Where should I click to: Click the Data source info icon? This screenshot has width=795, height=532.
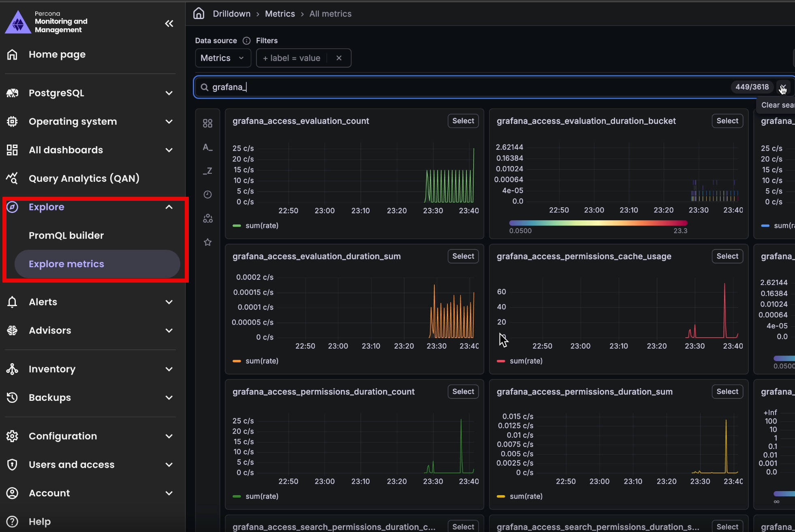tap(246, 40)
